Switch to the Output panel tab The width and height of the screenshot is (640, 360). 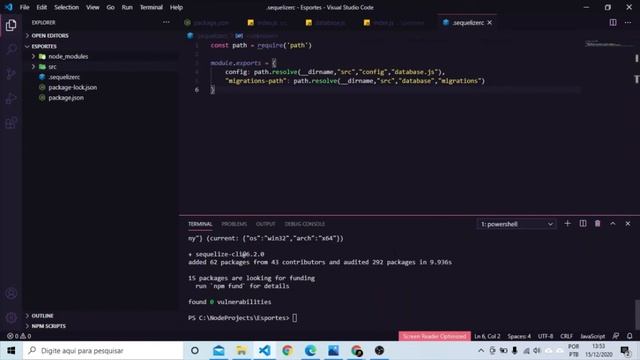point(265,224)
